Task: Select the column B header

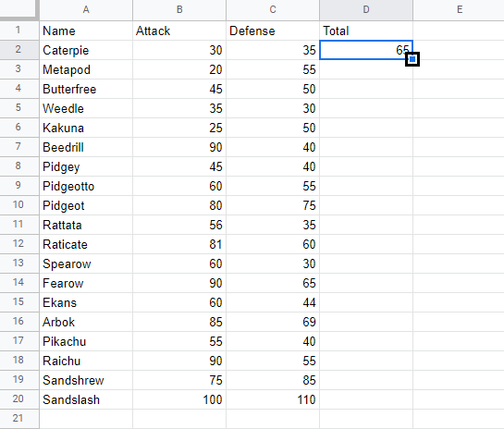Action: click(179, 9)
